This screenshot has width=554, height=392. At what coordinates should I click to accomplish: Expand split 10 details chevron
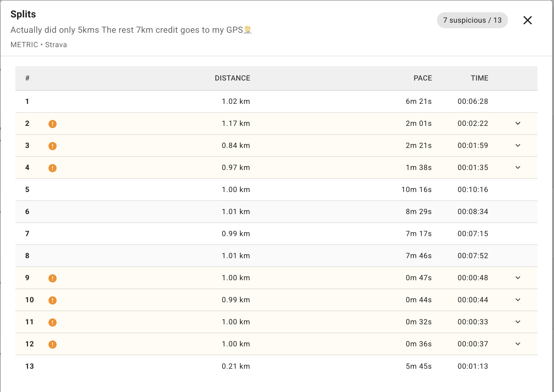click(x=518, y=300)
